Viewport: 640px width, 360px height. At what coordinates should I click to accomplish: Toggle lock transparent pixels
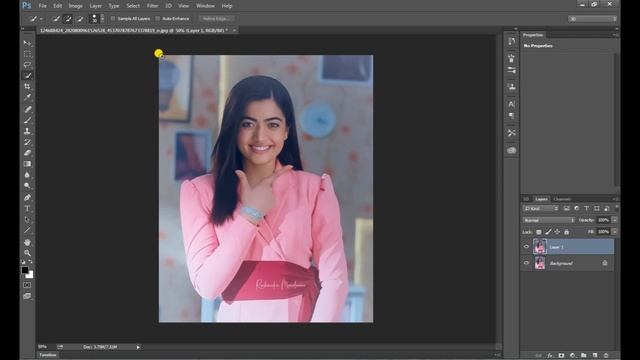tap(539, 232)
